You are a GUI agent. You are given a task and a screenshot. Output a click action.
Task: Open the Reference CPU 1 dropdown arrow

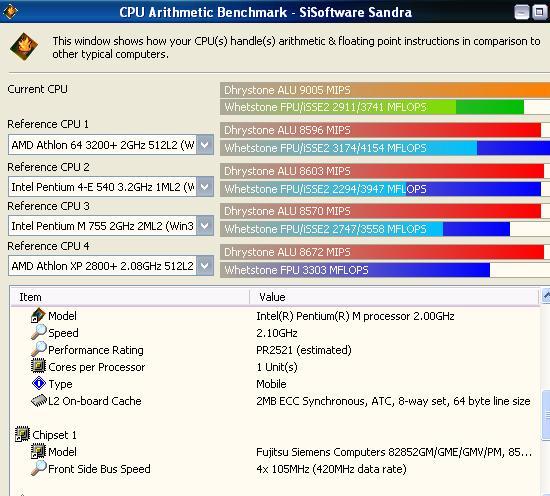[x=204, y=145]
